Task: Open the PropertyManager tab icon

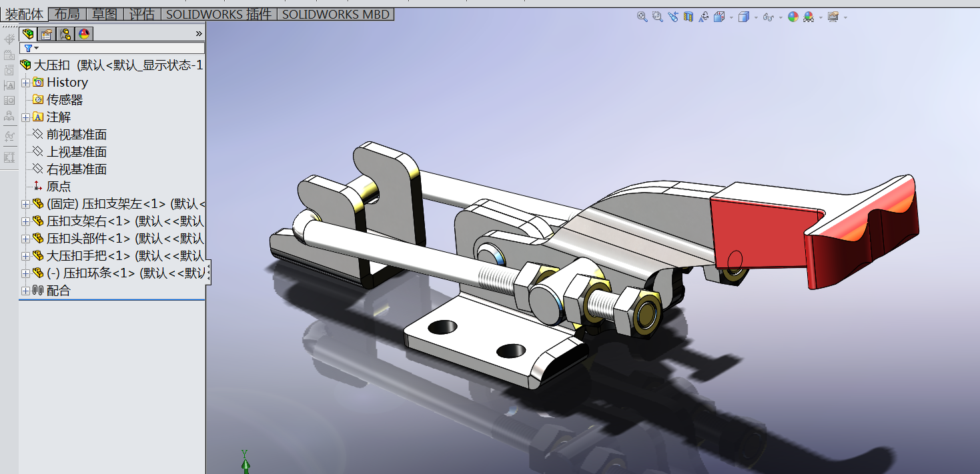Action: [x=47, y=33]
